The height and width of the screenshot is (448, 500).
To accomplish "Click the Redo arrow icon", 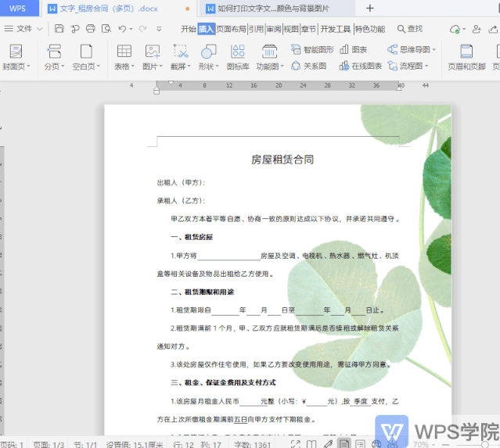I will [142, 29].
